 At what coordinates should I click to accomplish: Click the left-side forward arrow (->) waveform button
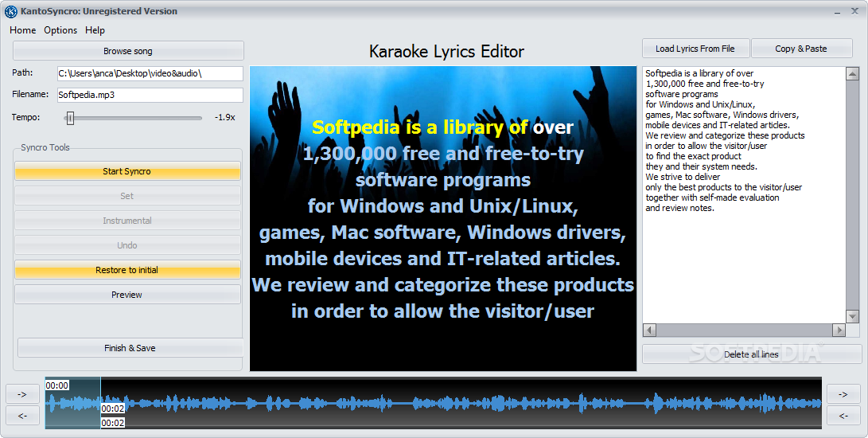[x=23, y=394]
